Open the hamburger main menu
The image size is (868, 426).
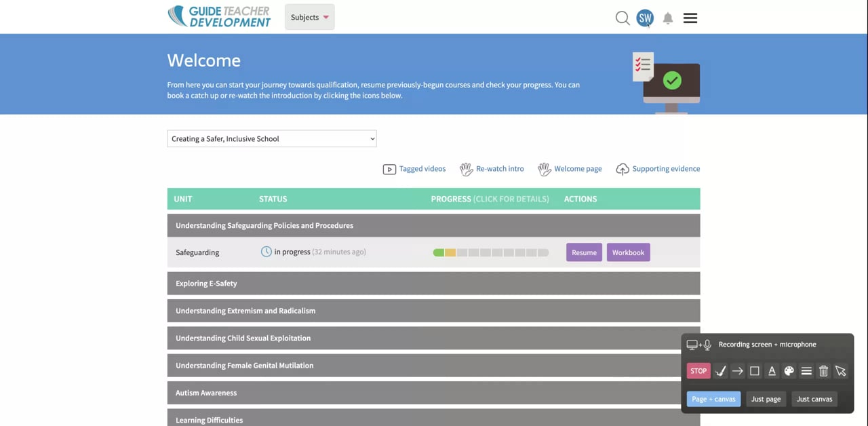pos(690,18)
